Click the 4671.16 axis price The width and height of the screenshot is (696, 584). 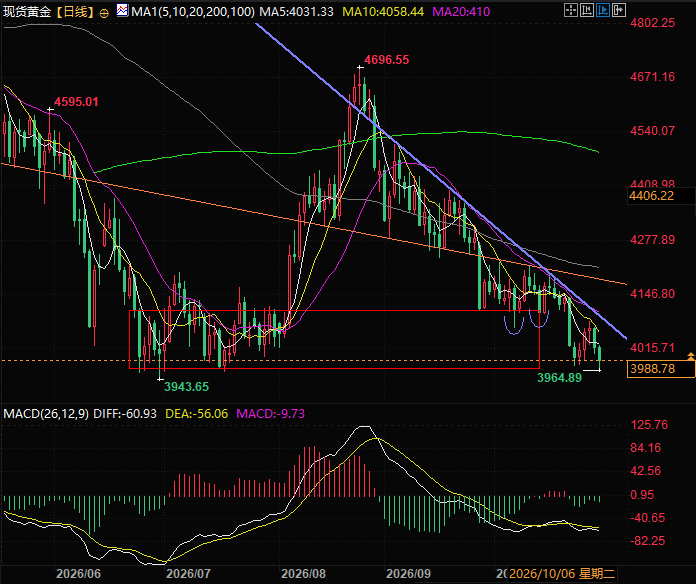pyautogui.click(x=652, y=77)
